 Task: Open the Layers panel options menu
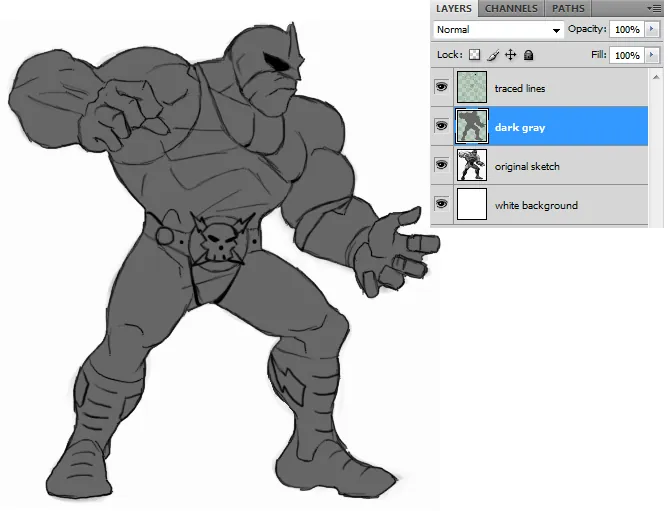654,8
